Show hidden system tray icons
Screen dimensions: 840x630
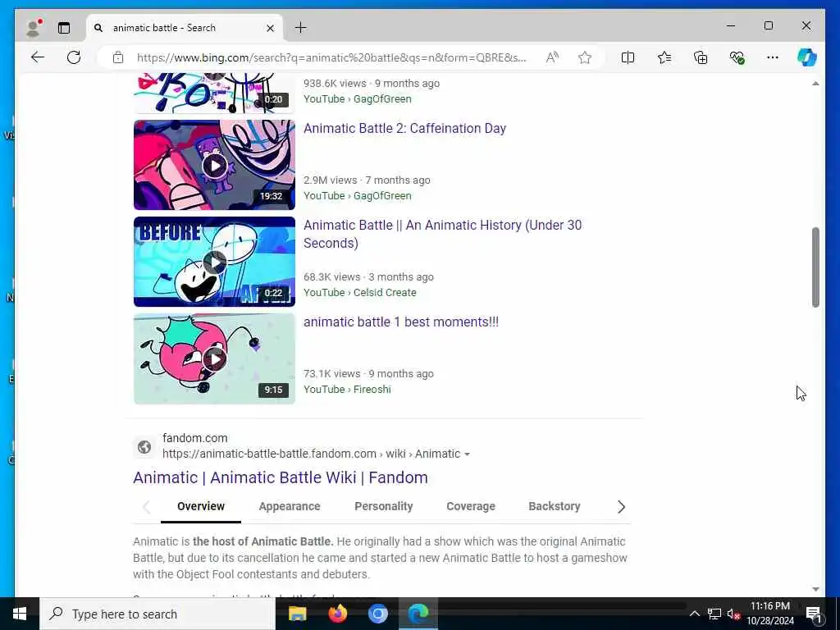694,614
